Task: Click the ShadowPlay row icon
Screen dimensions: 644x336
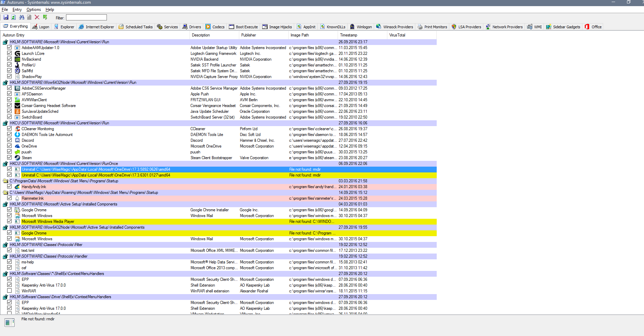Action: point(17,77)
